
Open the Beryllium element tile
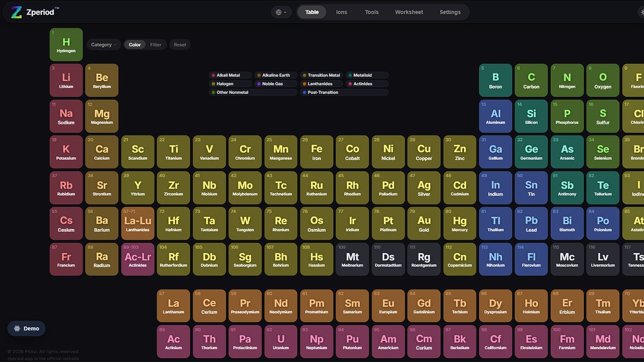102,80
